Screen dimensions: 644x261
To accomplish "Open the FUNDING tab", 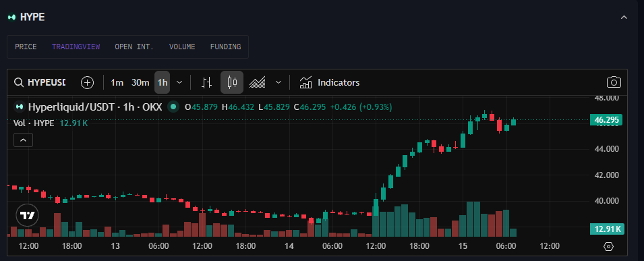I will (225, 47).
